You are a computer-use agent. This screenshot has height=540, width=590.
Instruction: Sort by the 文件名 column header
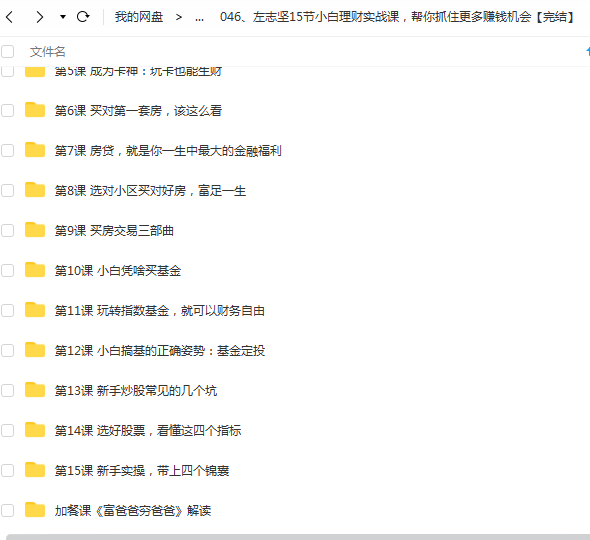tap(47, 52)
